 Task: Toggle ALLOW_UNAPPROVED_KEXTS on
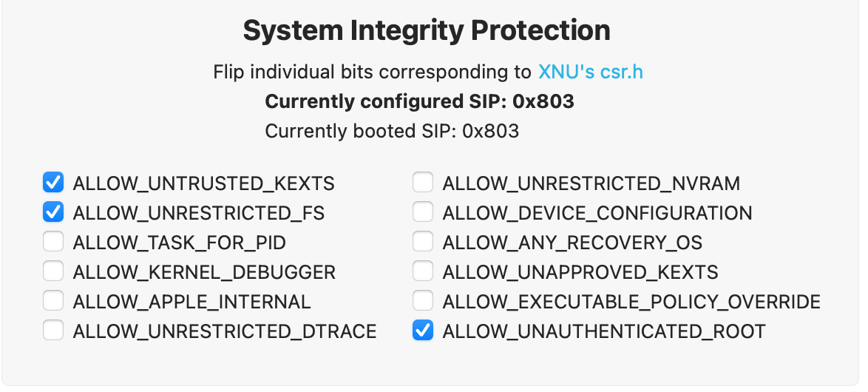(422, 271)
